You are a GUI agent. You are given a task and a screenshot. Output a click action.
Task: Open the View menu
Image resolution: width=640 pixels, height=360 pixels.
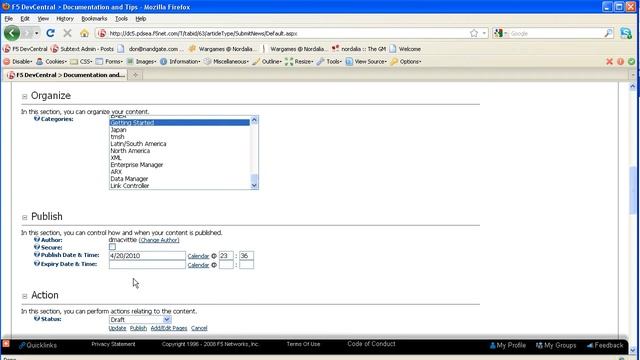coord(43,19)
